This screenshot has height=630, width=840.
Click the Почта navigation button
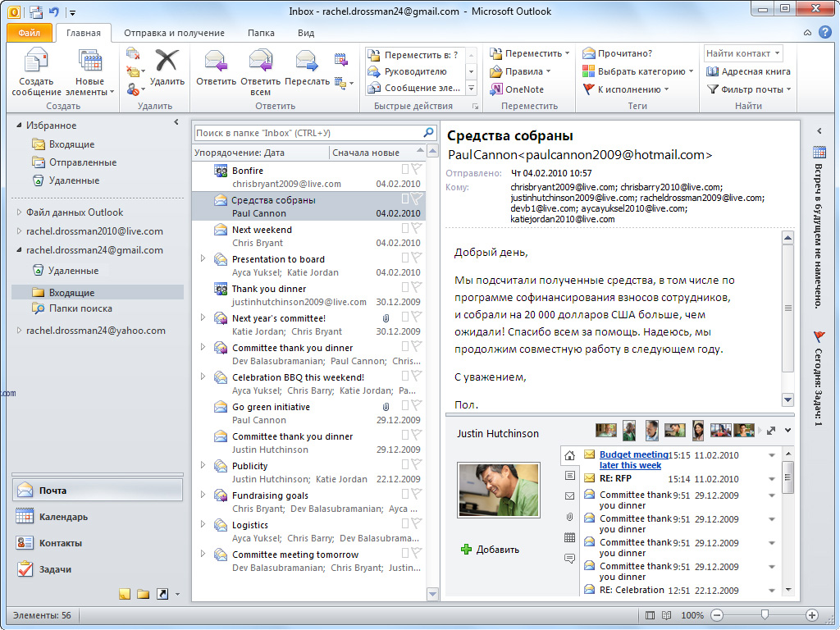(98, 491)
